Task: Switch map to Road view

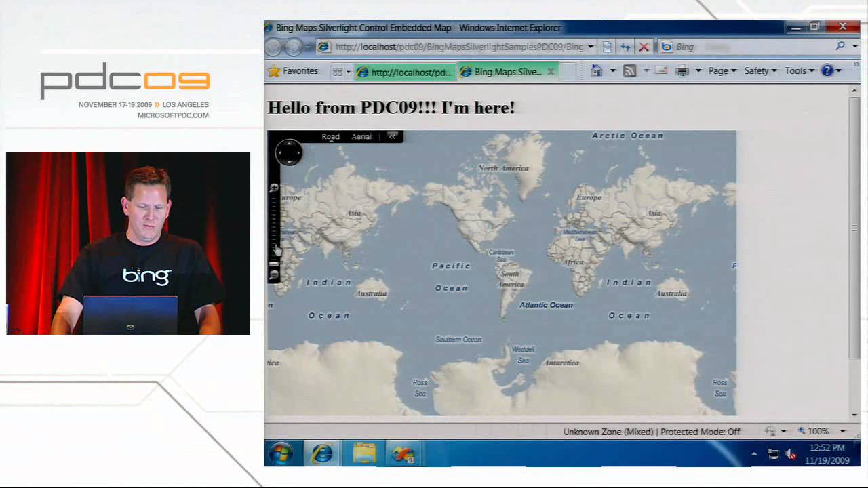Action: [x=330, y=136]
